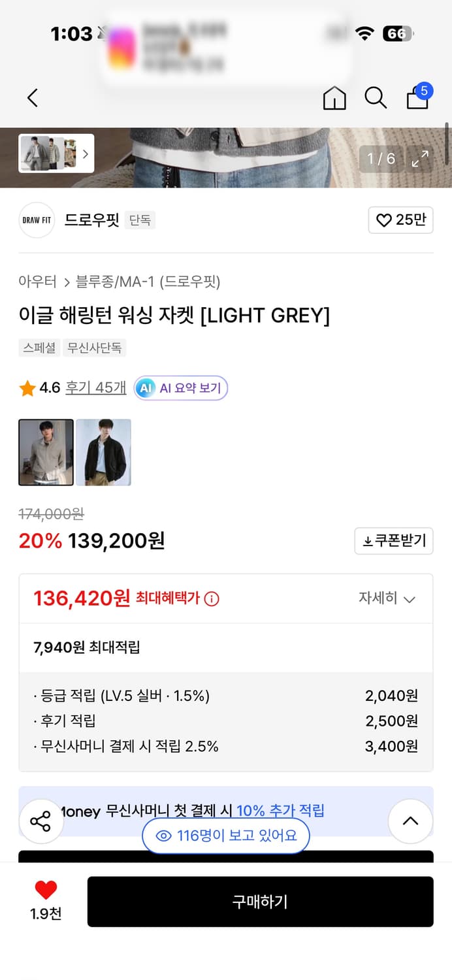Open the search icon

click(376, 97)
